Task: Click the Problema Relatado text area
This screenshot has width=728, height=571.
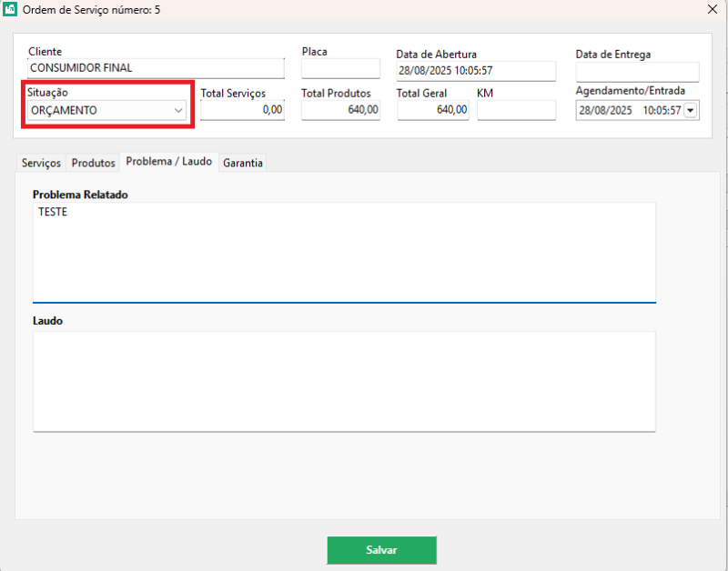Action: point(345,253)
